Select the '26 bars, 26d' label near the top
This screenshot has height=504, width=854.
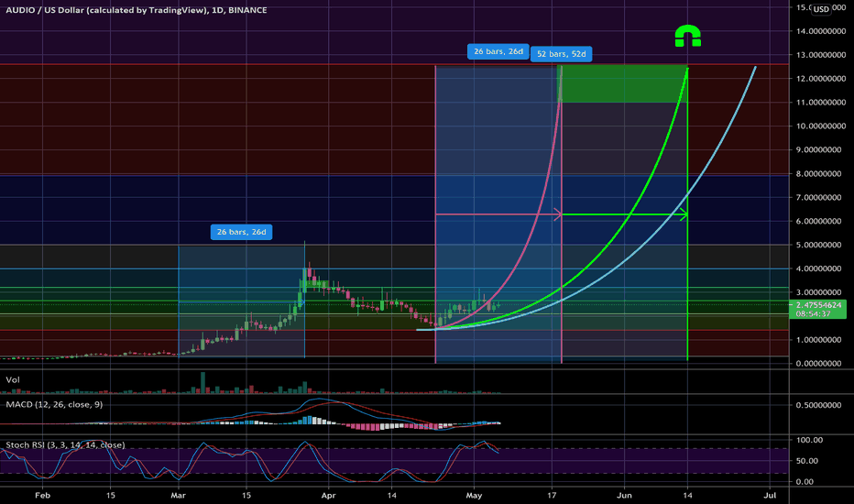click(x=498, y=51)
